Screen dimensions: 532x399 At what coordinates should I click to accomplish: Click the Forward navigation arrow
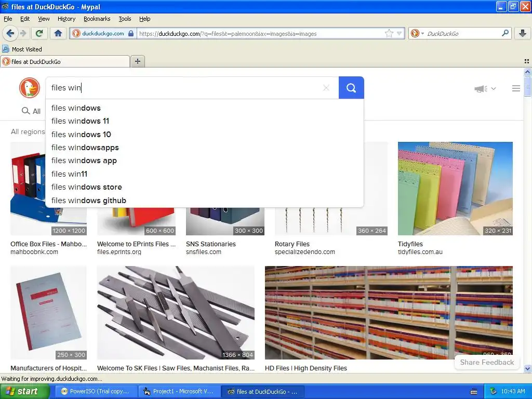point(23,33)
